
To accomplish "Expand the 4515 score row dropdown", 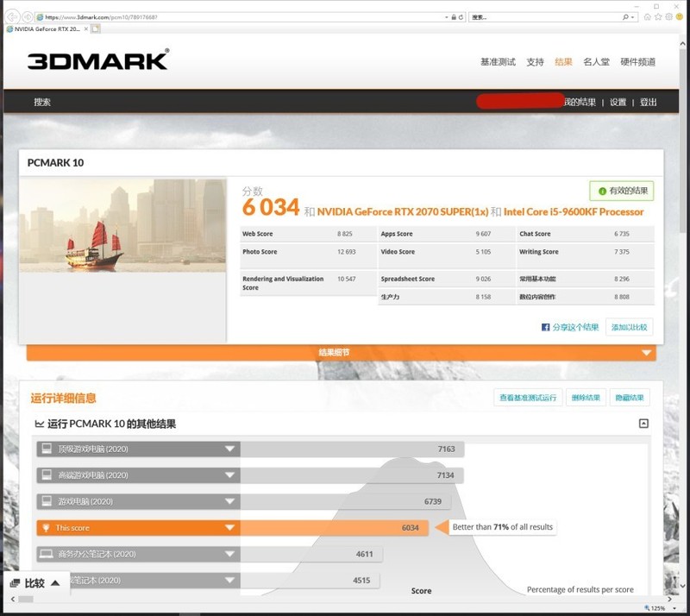I will (x=229, y=580).
